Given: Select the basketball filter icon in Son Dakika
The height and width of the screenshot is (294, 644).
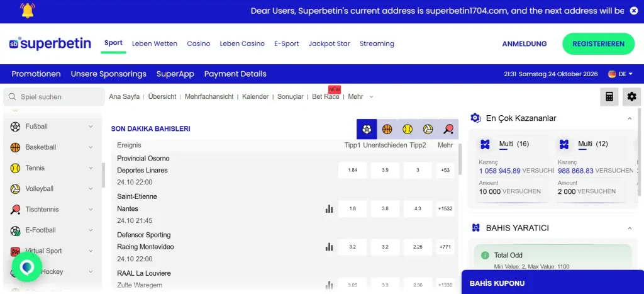Looking at the screenshot, I should coord(387,129).
